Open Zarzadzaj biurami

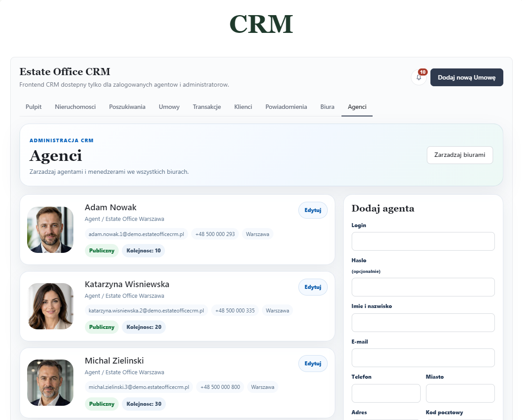coord(460,155)
